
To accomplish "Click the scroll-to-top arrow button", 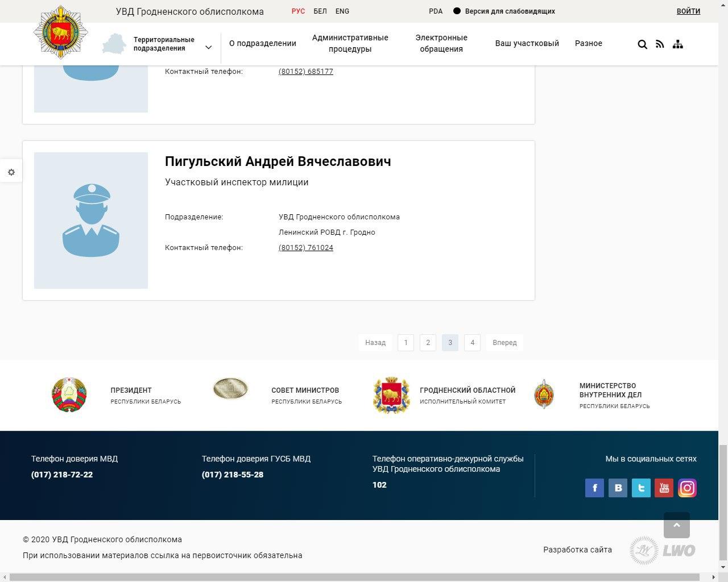I will tap(676, 525).
